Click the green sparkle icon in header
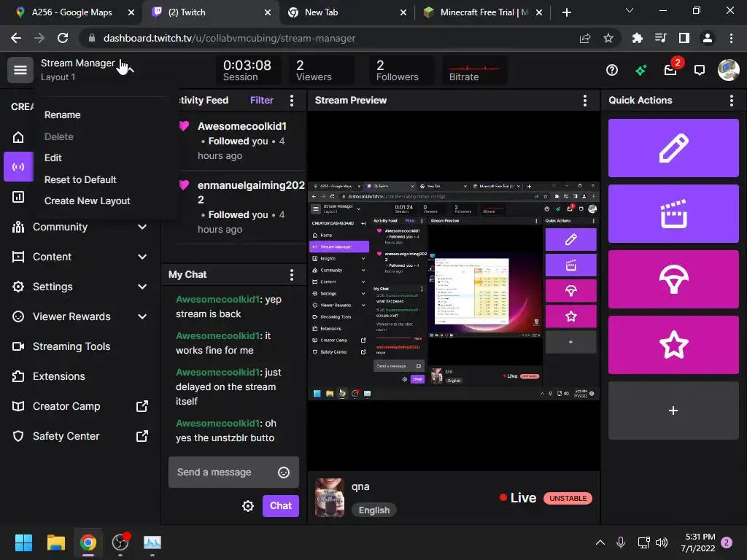The width and height of the screenshot is (747, 560). coord(640,71)
